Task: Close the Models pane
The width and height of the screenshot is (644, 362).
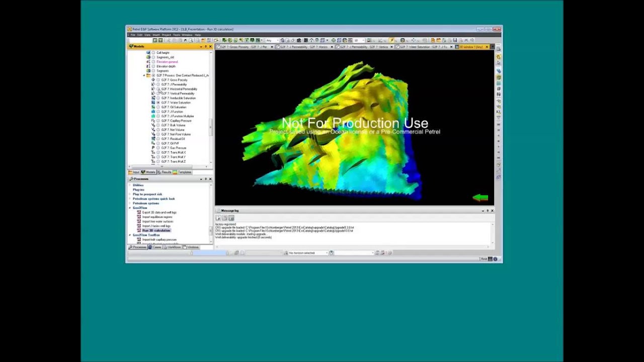Action: (210, 46)
